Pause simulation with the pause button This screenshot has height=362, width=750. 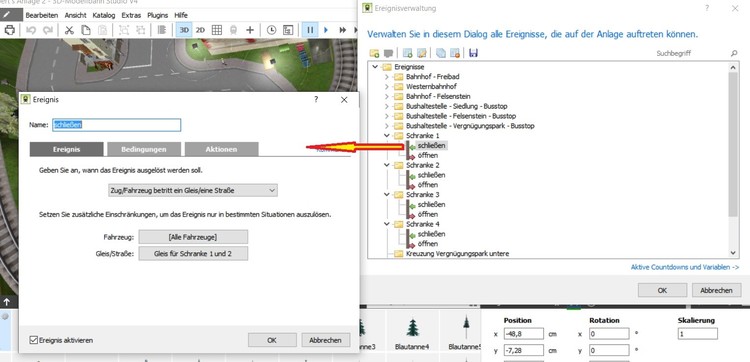310,30
